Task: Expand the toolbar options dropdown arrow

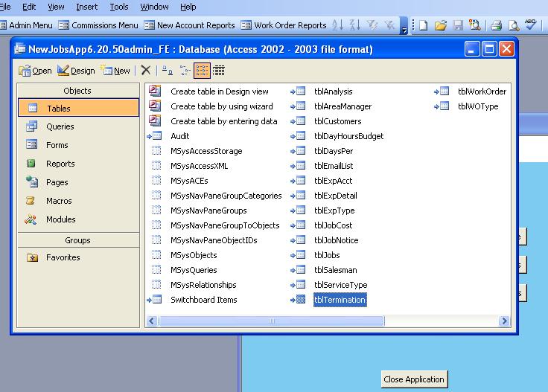Action: 404,26
